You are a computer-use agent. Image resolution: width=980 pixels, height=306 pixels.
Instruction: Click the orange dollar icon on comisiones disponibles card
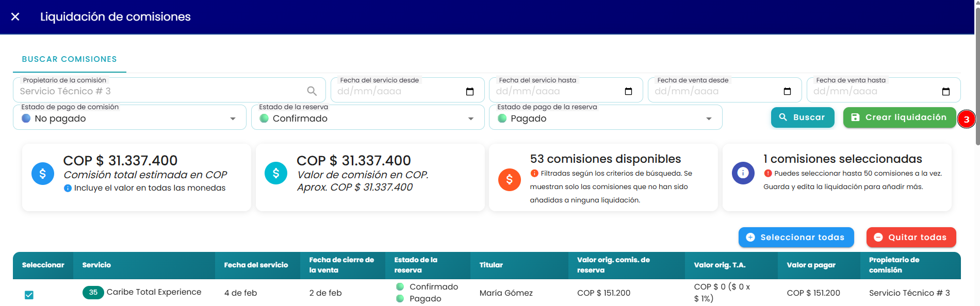pos(510,180)
